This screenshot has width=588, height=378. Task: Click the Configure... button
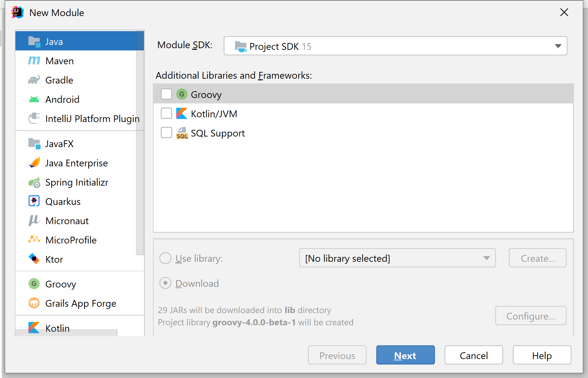[531, 316]
